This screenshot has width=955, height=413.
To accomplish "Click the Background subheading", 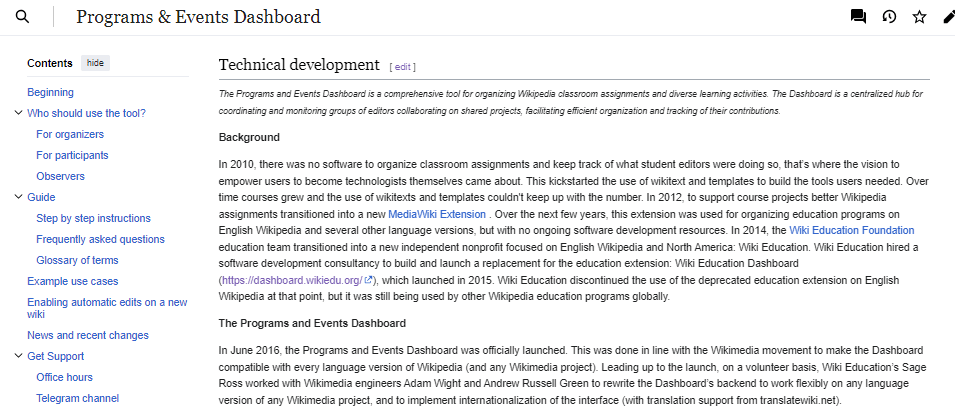I will point(249,138).
